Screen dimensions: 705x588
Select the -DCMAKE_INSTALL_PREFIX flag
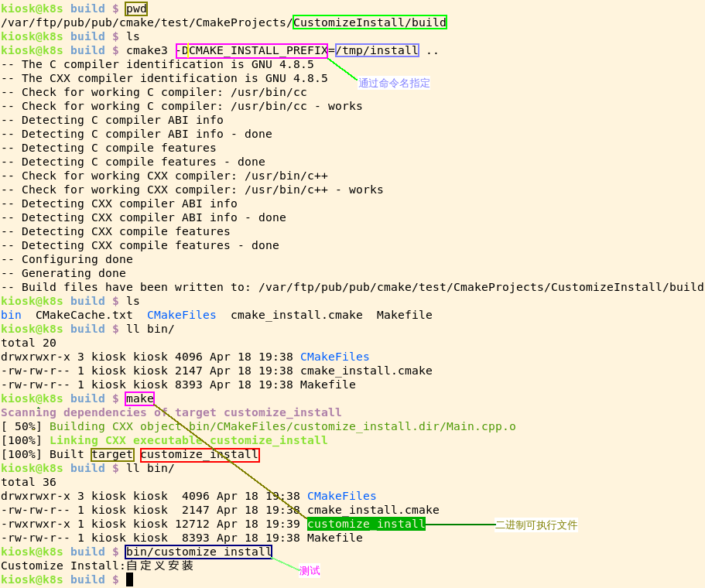(251, 50)
